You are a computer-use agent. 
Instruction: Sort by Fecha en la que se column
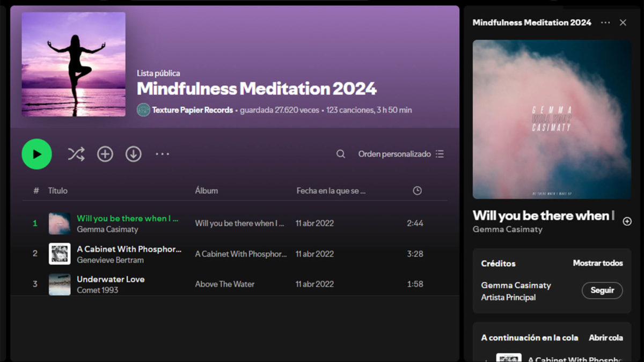click(331, 191)
